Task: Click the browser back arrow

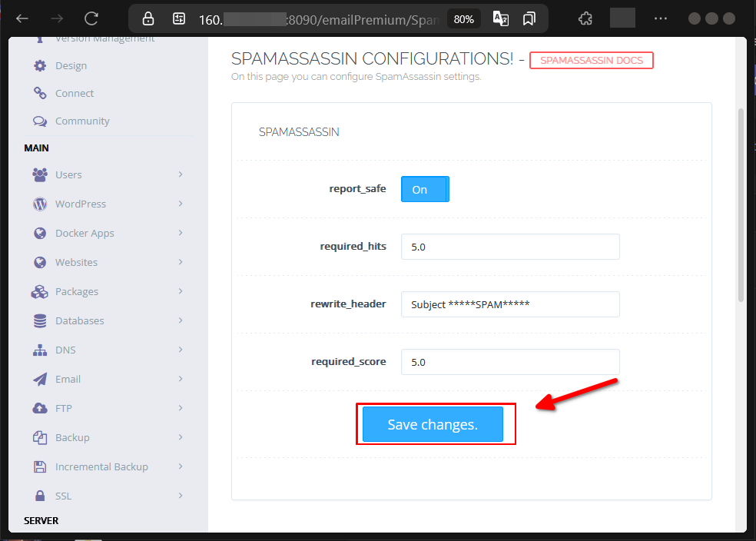Action: (22, 19)
